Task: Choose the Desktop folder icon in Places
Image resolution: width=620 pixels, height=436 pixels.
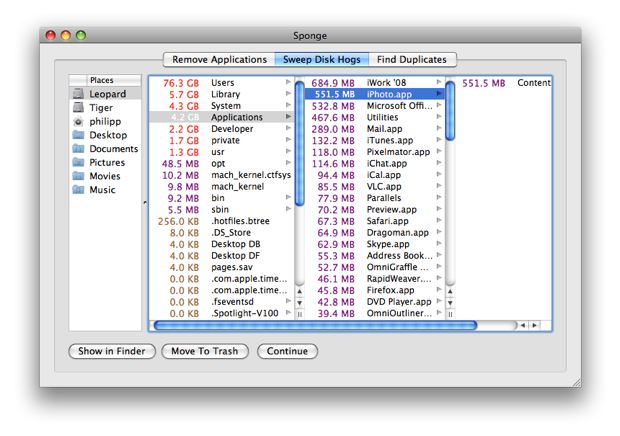Action: [x=78, y=135]
